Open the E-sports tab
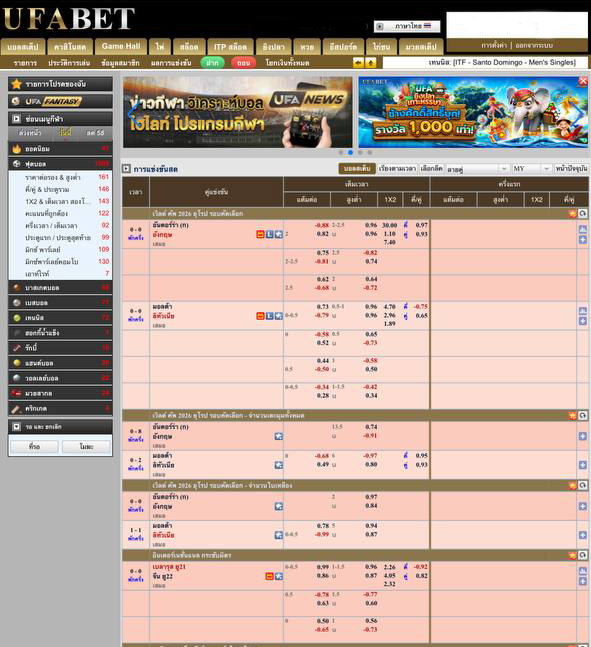 coord(343,47)
